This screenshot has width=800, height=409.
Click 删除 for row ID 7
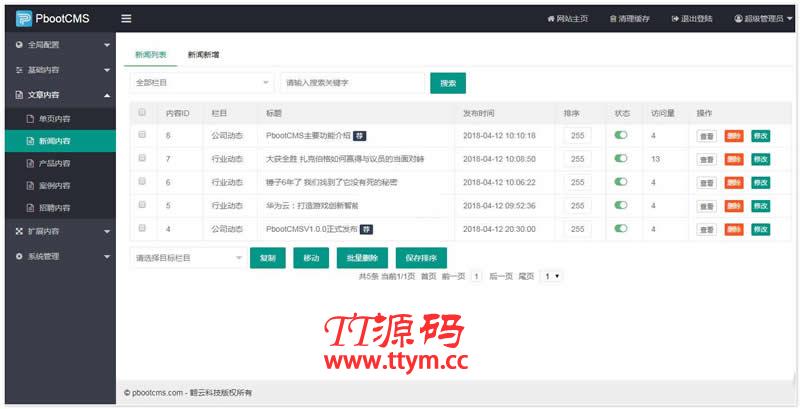point(734,160)
